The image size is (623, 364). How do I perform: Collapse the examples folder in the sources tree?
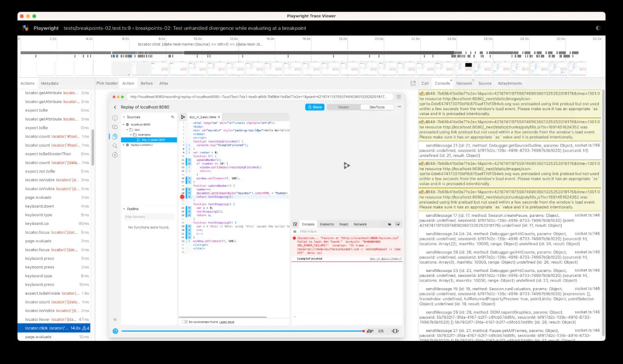click(x=130, y=135)
